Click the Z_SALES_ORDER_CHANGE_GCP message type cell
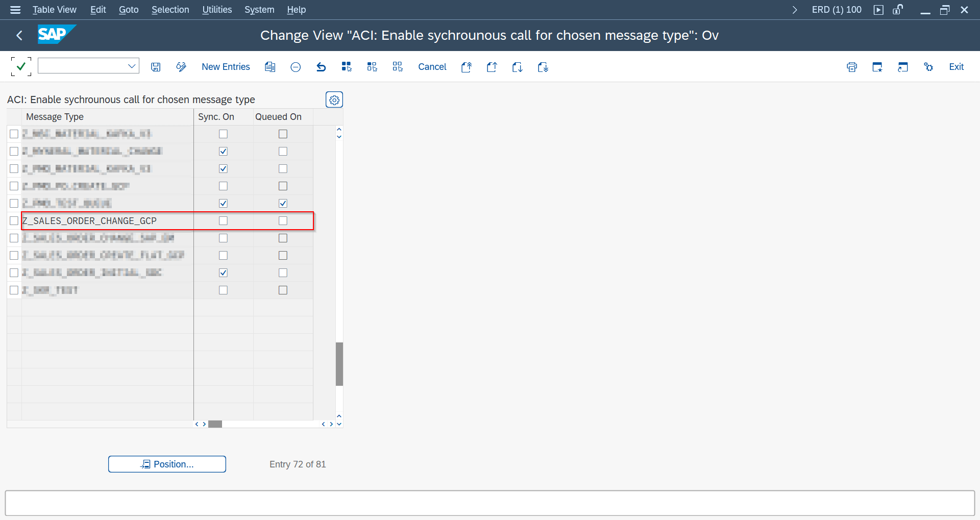The height and width of the screenshot is (520, 980). 107,220
